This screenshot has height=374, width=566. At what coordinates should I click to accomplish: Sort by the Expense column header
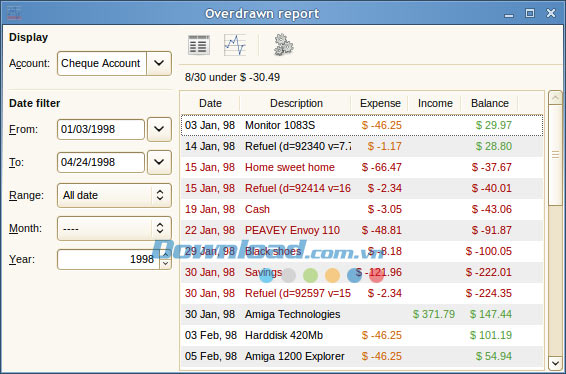pyautogui.click(x=380, y=103)
